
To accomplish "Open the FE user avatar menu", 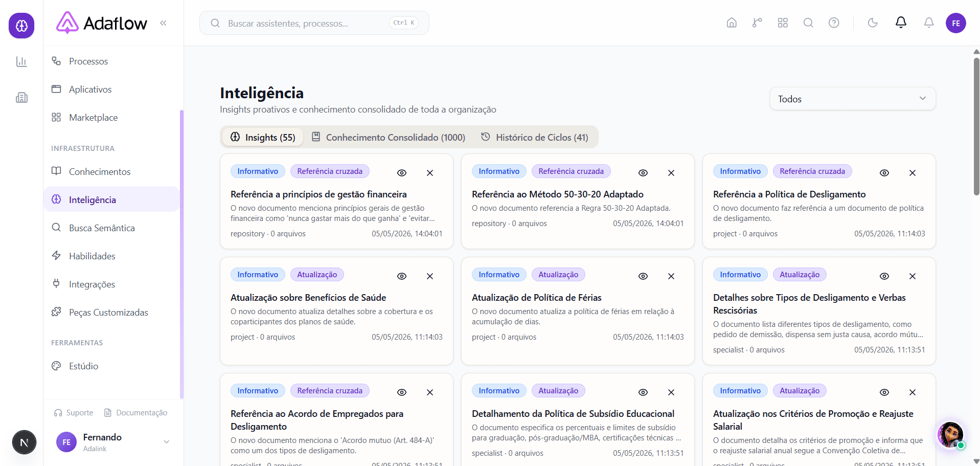I will click(956, 23).
